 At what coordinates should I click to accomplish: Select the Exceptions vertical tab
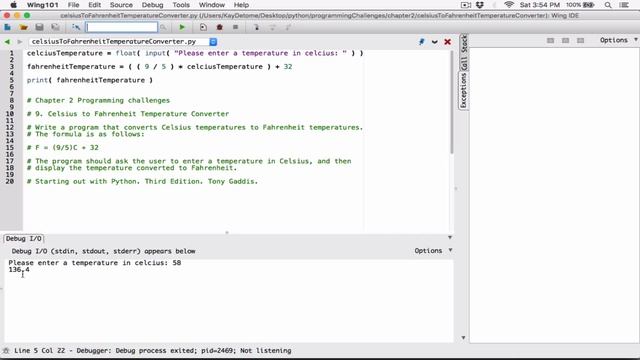(464, 90)
